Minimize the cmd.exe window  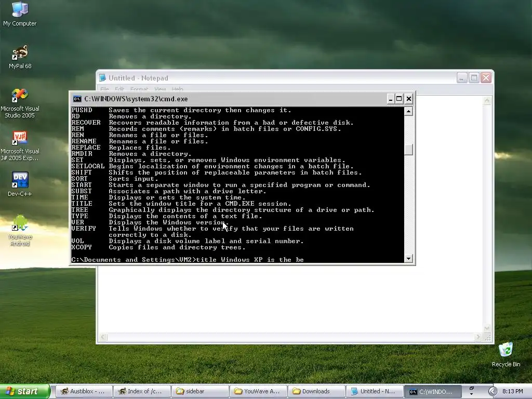391,99
